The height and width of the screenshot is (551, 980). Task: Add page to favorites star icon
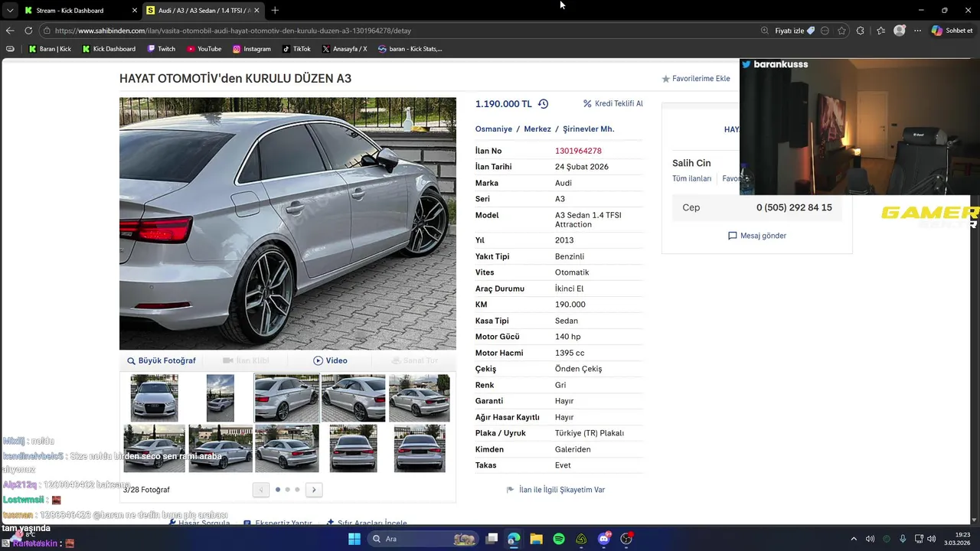click(x=842, y=31)
